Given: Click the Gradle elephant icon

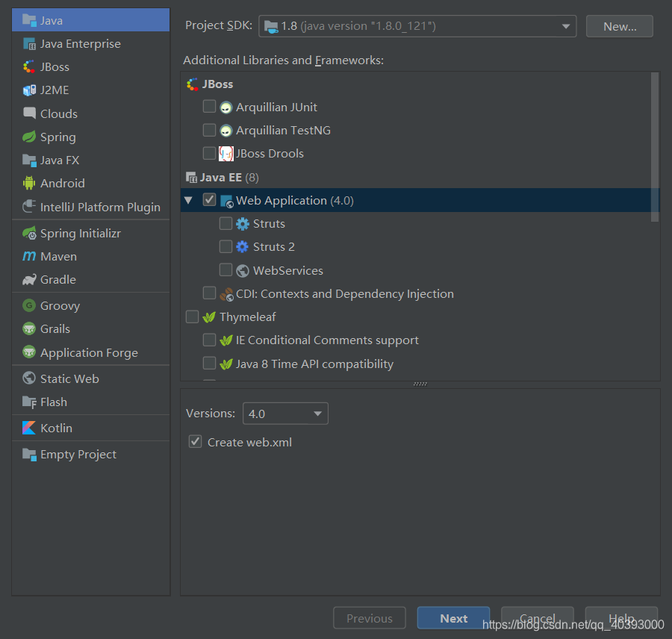Looking at the screenshot, I should click(29, 279).
